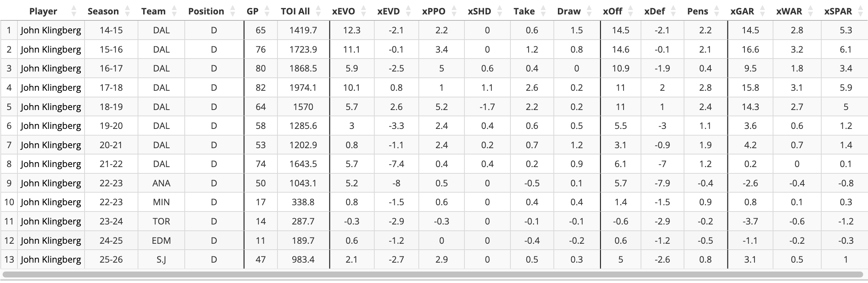Click the sort arrows beside TOI All header

pos(318,11)
